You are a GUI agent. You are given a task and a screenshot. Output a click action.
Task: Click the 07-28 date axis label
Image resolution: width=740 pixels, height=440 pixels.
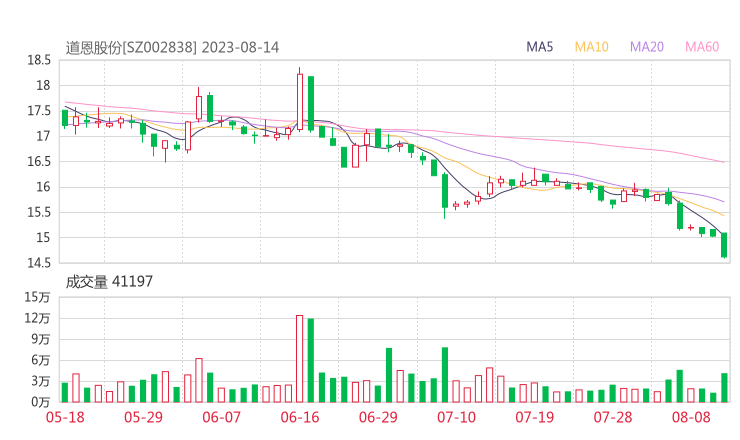coord(613,417)
